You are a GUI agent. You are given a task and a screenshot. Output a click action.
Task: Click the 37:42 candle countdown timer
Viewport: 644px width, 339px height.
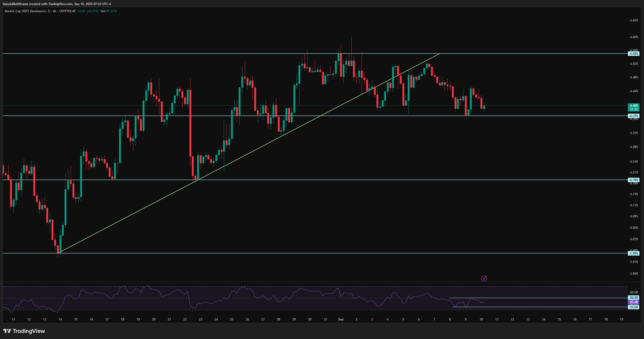[x=634, y=109]
